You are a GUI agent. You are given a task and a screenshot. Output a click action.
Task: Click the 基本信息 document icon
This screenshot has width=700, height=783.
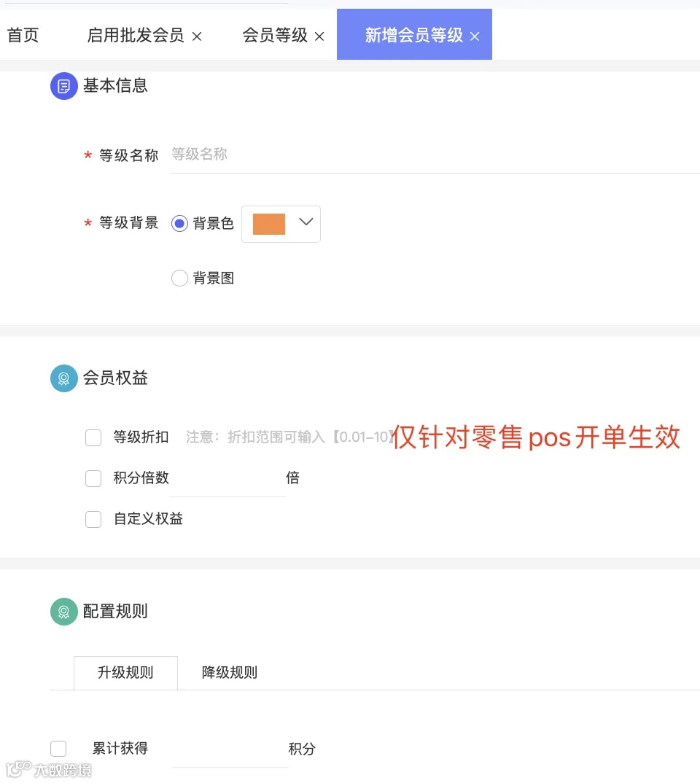click(64, 86)
